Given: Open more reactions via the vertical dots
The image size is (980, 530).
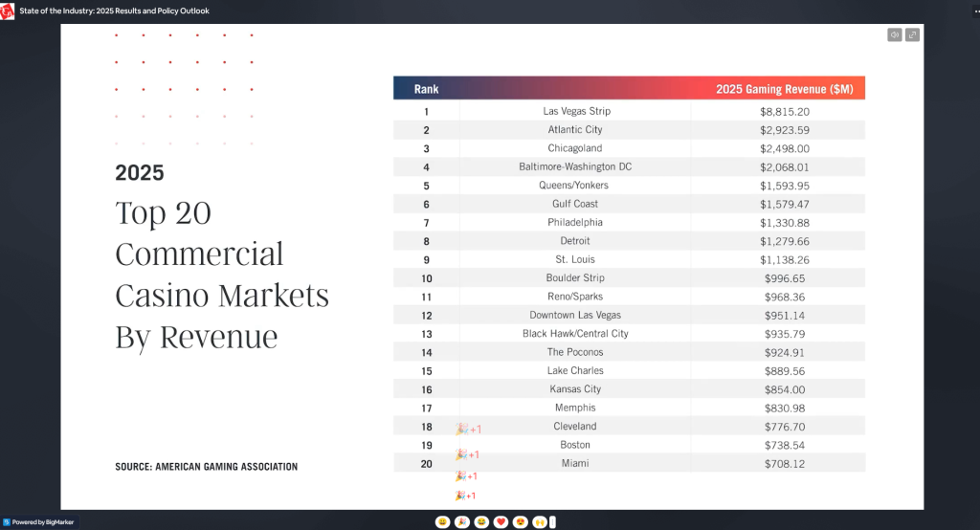Looking at the screenshot, I should click(x=553, y=521).
